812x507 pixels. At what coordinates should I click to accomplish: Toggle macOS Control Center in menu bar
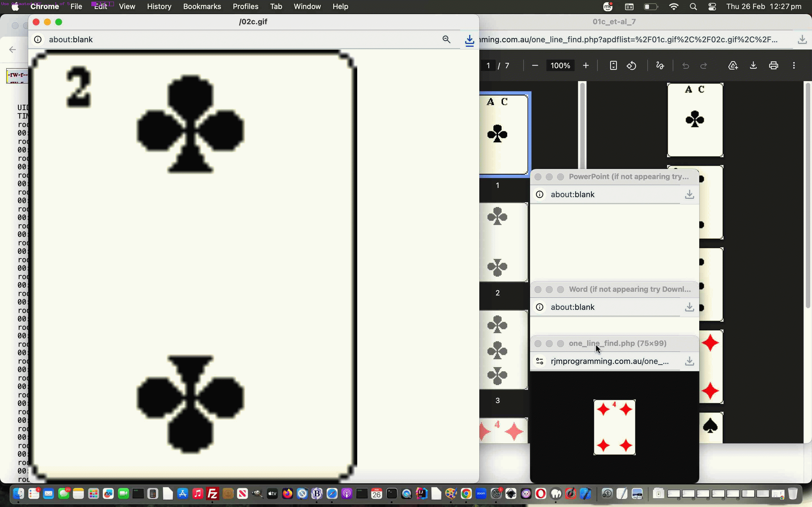click(x=712, y=7)
